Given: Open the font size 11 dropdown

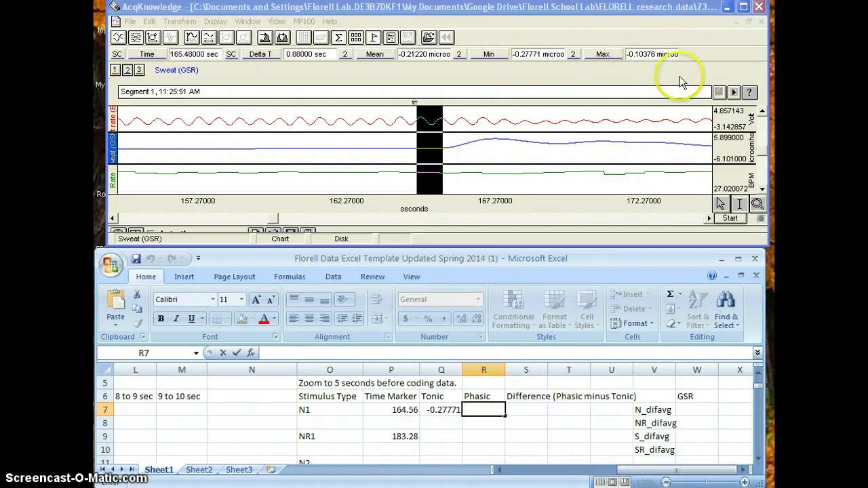Looking at the screenshot, I should [241, 300].
